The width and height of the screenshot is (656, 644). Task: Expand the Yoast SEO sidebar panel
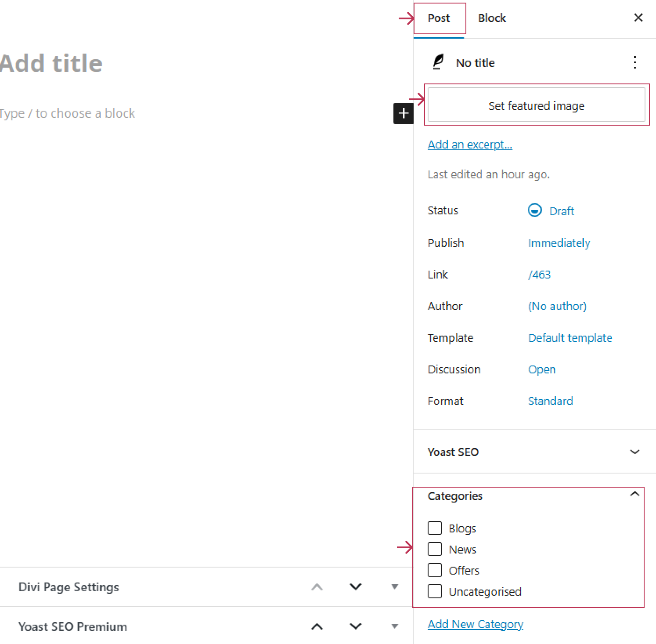pos(634,452)
